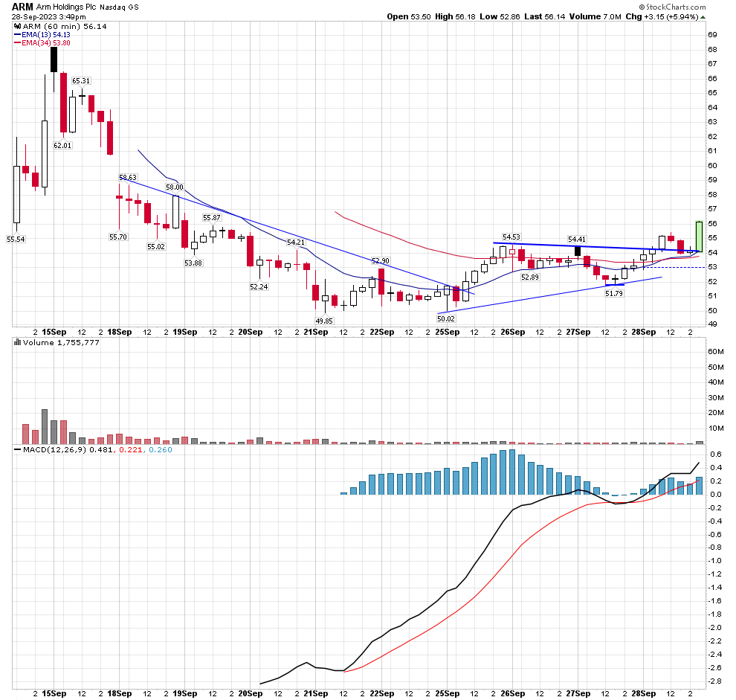Click the Nasdaq GS exchange label
The image size is (736, 700).
[x=119, y=7]
